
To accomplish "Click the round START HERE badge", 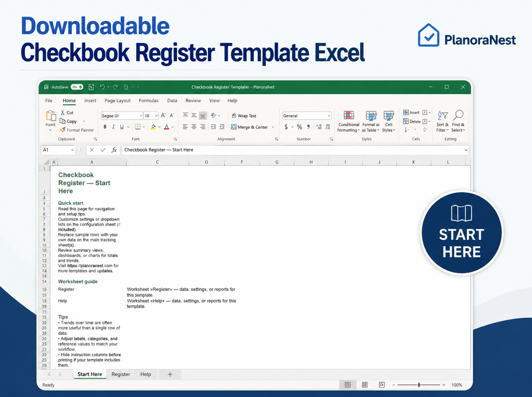I will coord(462,233).
